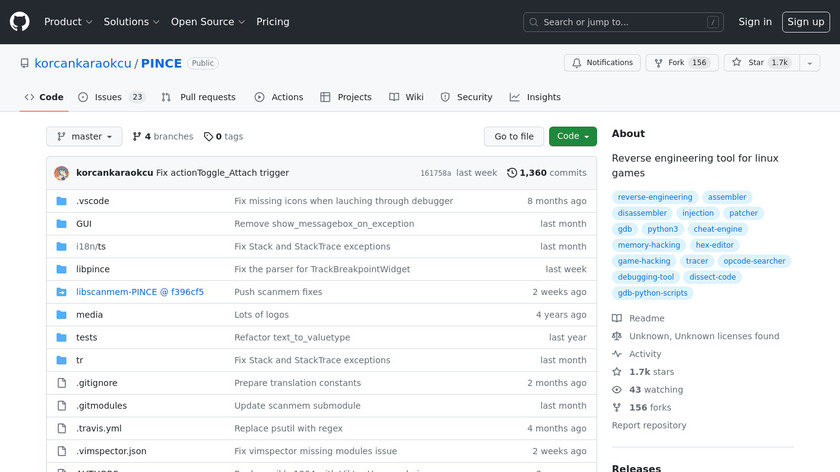840x472 pixels.
Task: Click the .vscode folder icon
Action: (62, 201)
